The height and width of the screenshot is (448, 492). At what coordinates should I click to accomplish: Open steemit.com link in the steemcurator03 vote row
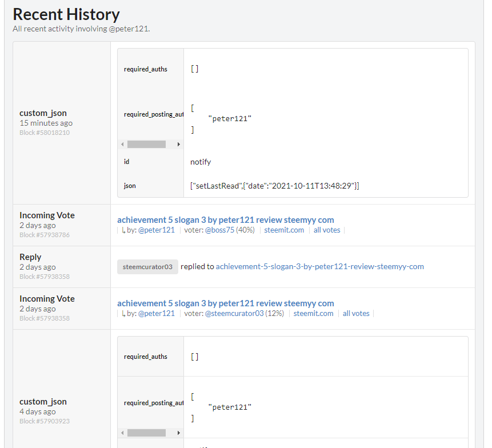pyautogui.click(x=313, y=314)
